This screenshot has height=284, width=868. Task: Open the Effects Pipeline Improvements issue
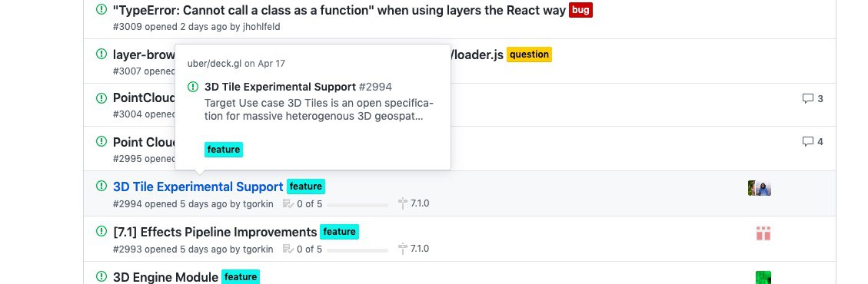[215, 232]
